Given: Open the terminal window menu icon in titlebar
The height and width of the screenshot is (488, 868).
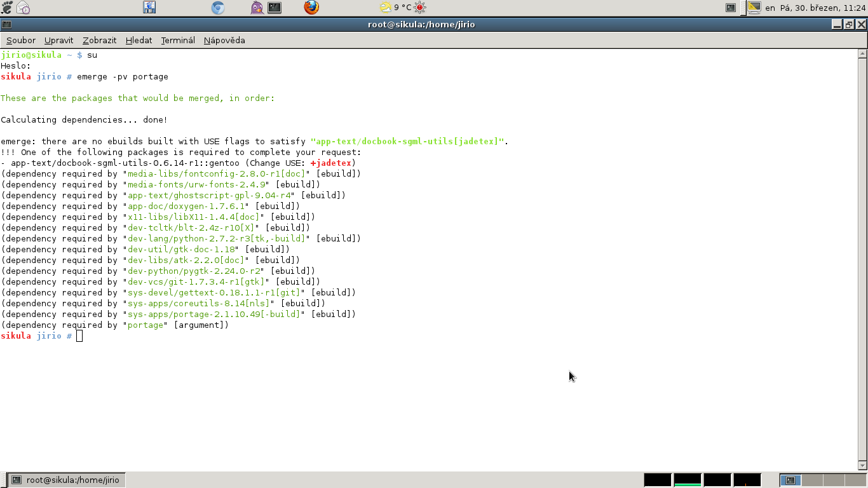Looking at the screenshot, I should (x=6, y=24).
